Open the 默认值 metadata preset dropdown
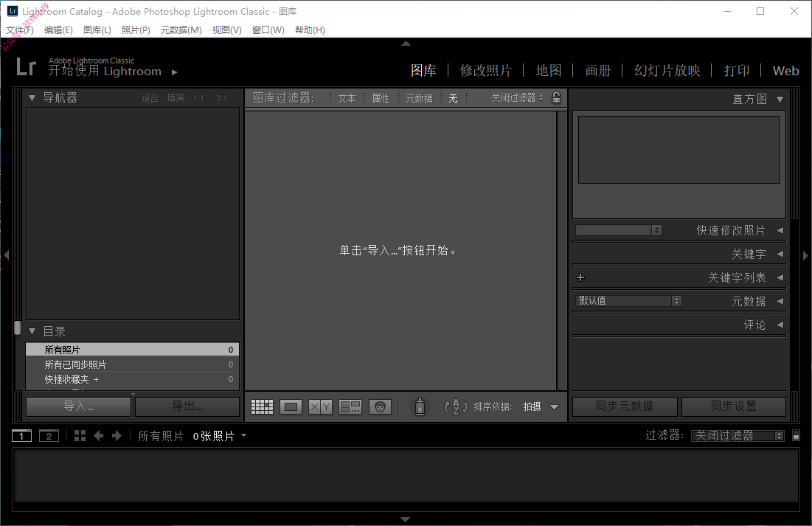The height and width of the screenshot is (526, 812). click(x=628, y=300)
